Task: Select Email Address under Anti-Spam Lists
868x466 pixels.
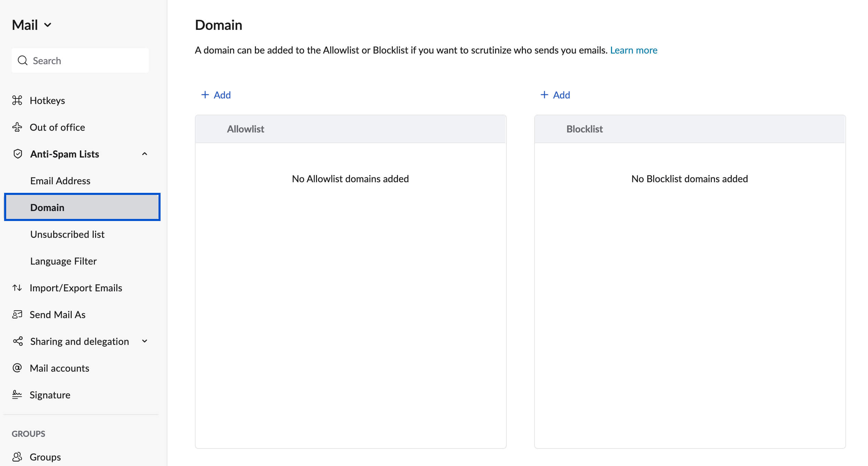Action: [x=60, y=180]
